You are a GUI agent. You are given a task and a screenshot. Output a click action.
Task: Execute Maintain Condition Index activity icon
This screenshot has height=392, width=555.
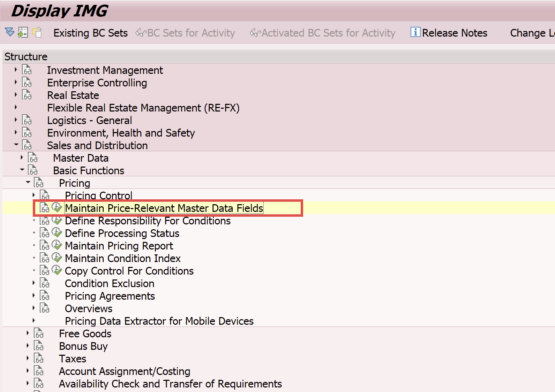[57, 258]
